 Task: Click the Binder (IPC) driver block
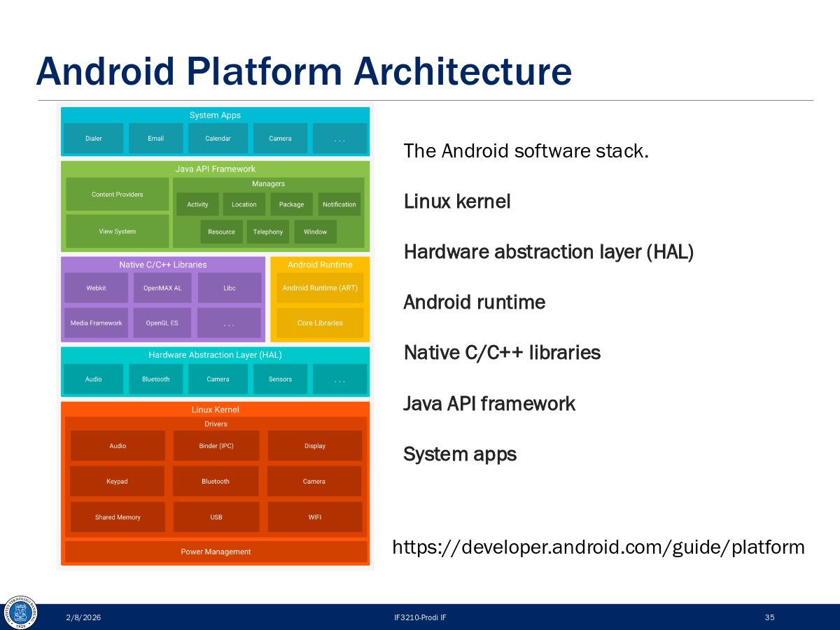216,445
